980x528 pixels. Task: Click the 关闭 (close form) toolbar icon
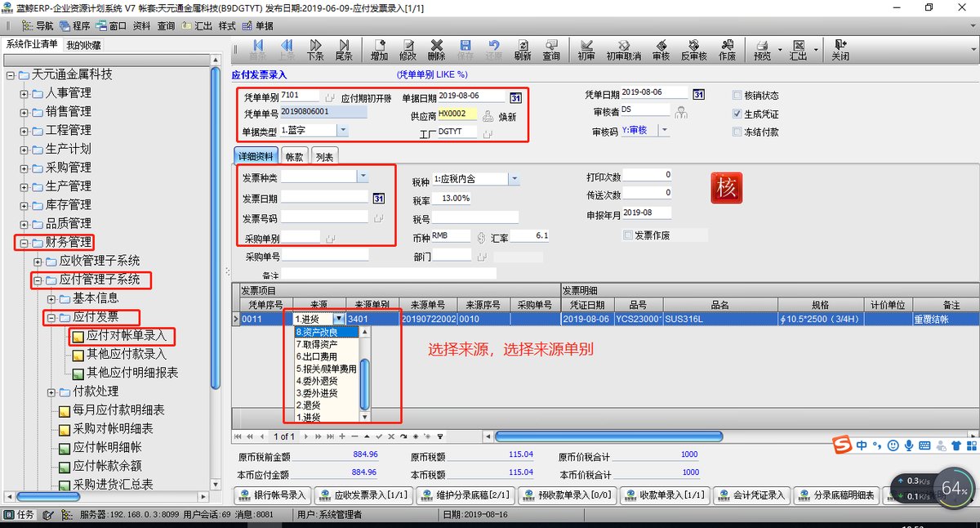point(840,50)
